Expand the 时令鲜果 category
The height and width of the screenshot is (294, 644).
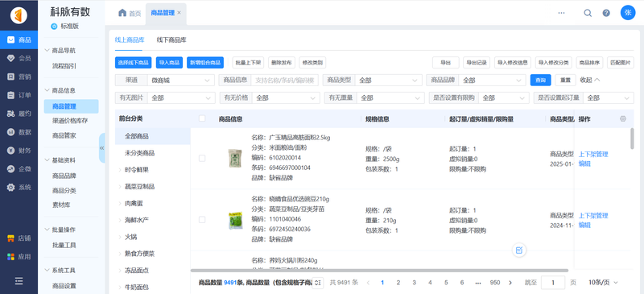pos(120,170)
